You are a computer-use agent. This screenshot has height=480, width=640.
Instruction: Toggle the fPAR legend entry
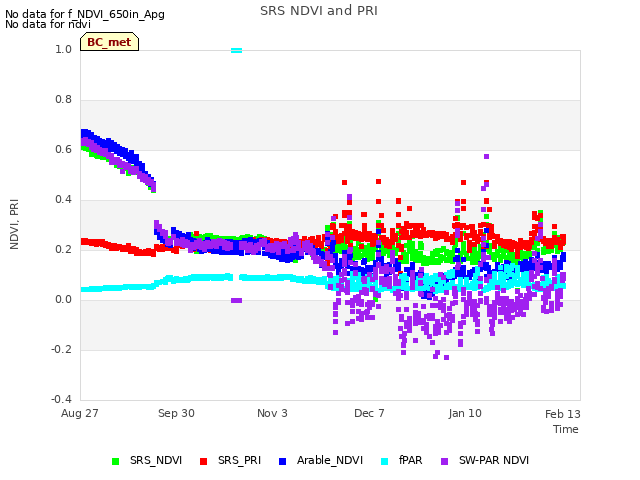(x=402, y=460)
